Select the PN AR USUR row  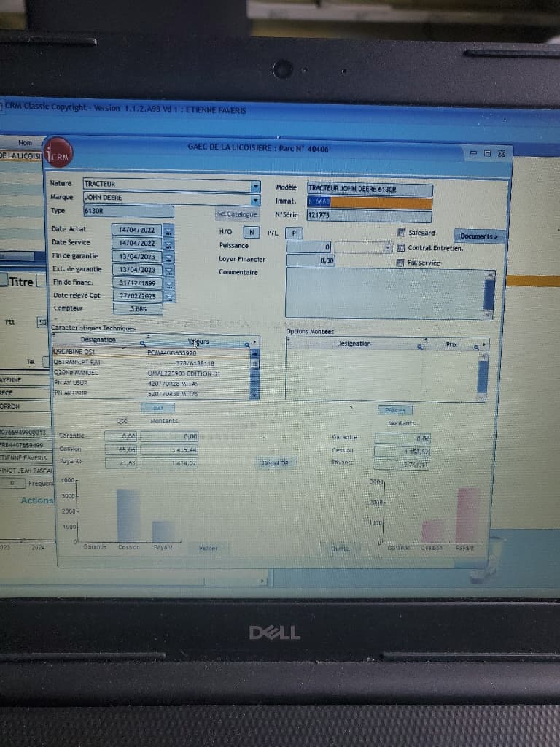point(152,394)
